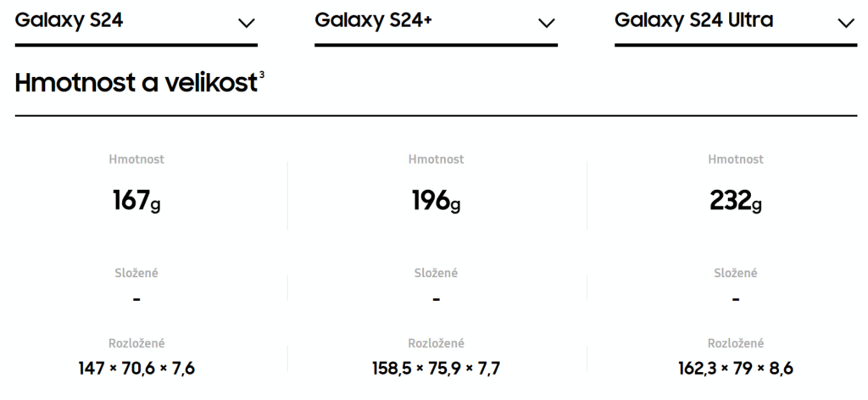This screenshot has width=868, height=400.
Task: Click the Rozložené label above 162,3 × 79 × 8,6
Action: [x=736, y=343]
